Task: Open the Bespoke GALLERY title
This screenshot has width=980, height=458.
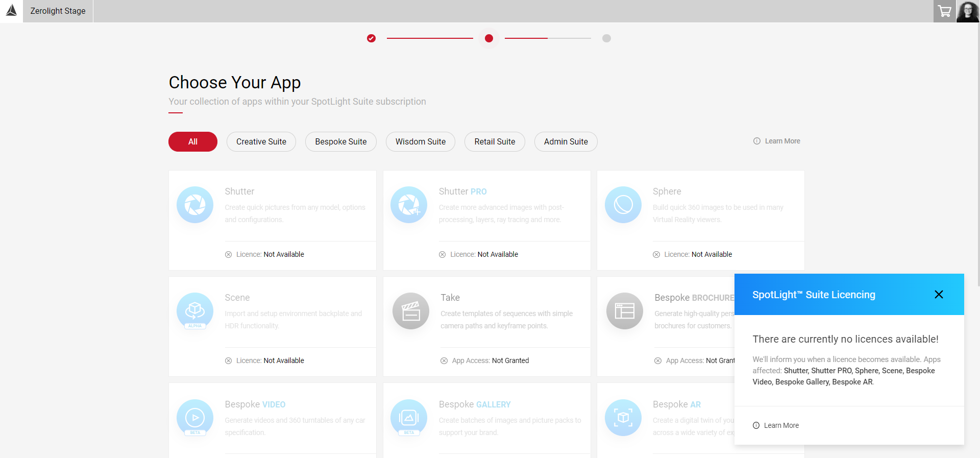Action: coord(475,404)
